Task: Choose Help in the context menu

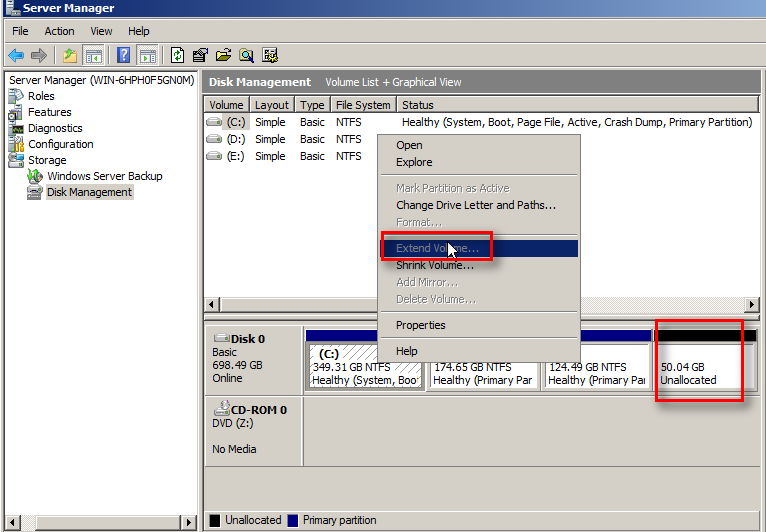Action: click(x=479, y=351)
